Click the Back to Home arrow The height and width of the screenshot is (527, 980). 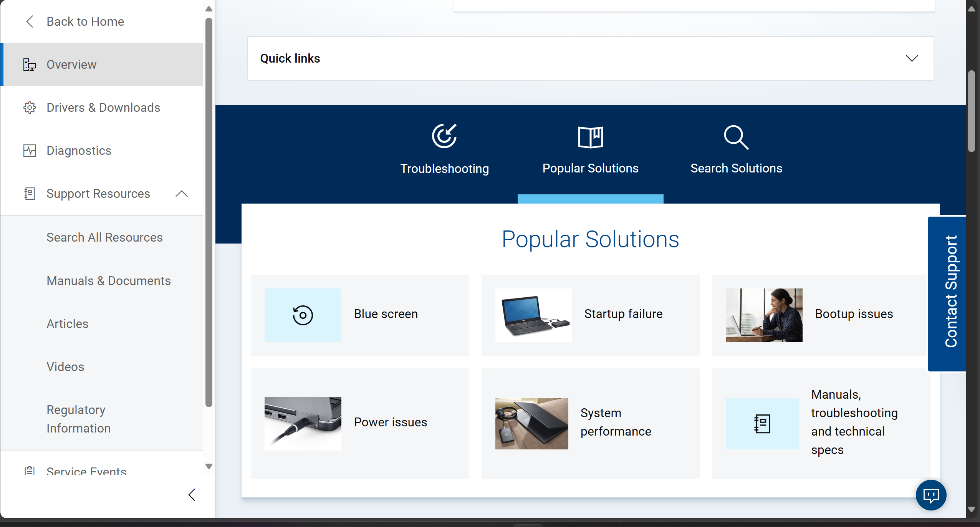30,22
